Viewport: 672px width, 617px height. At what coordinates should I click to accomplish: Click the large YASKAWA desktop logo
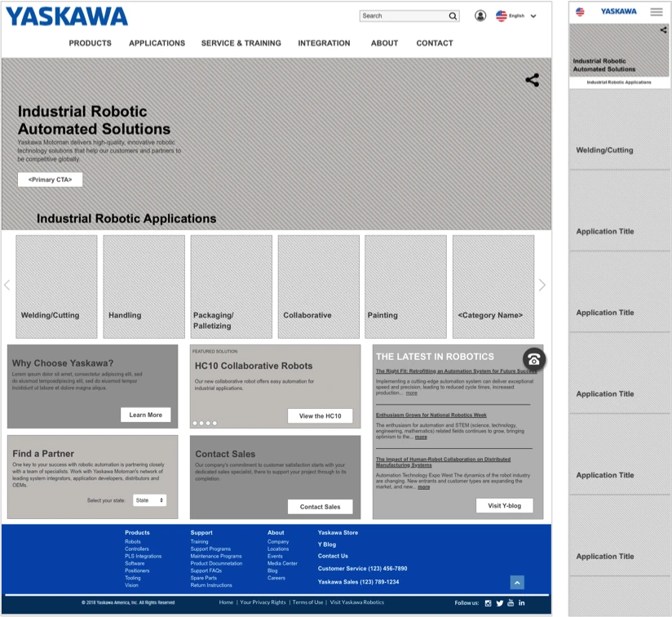(x=66, y=16)
